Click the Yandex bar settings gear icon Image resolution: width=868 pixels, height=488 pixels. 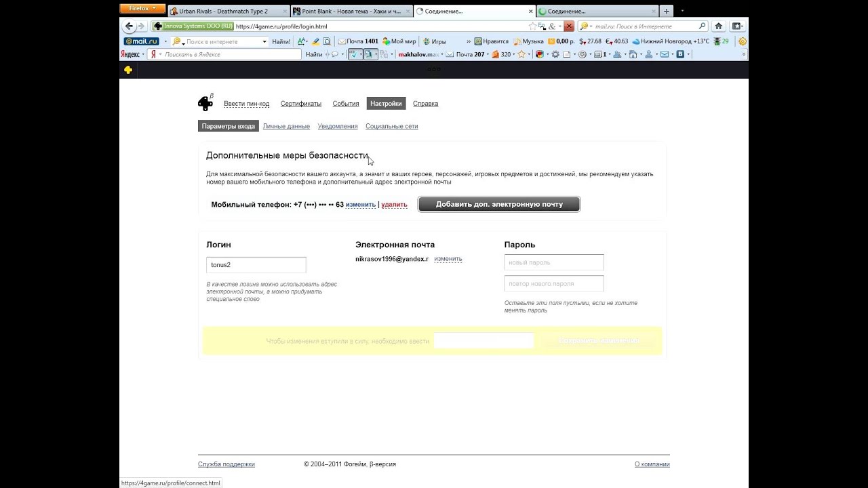(555, 54)
